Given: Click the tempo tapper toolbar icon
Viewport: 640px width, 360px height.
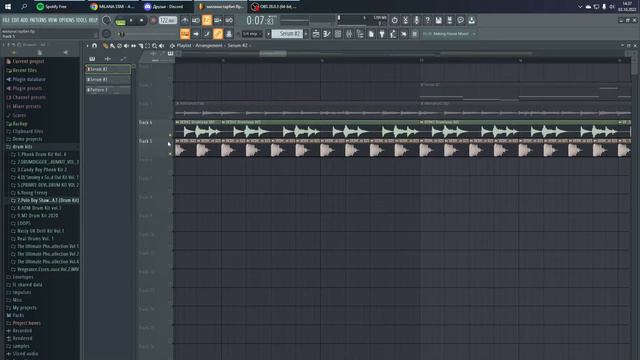Looking at the screenshot, I should click(393, 34).
